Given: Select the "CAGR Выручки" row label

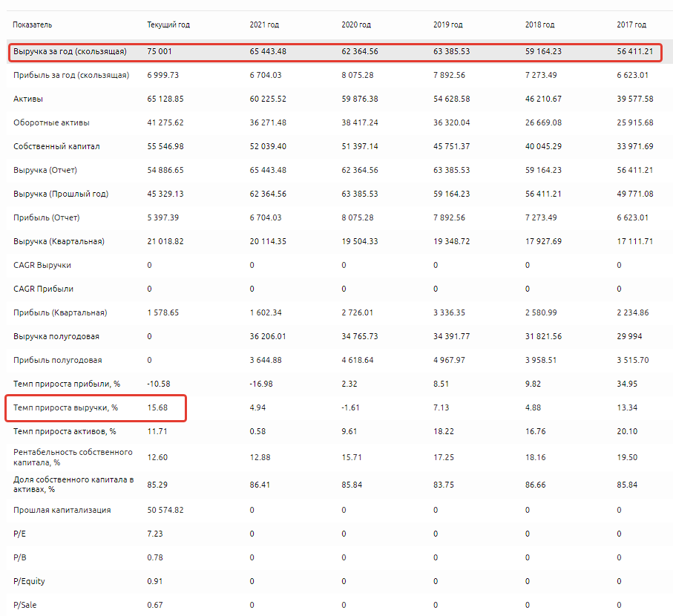Looking at the screenshot, I should click(42, 265).
